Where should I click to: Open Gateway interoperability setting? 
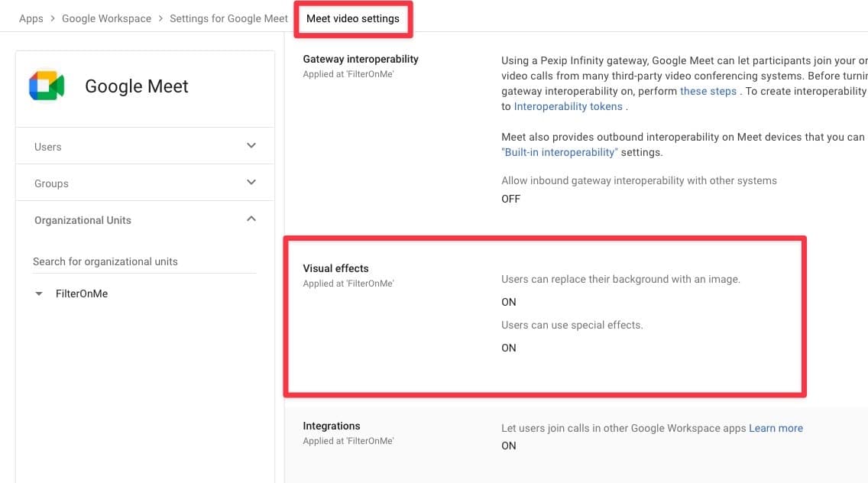tap(361, 60)
